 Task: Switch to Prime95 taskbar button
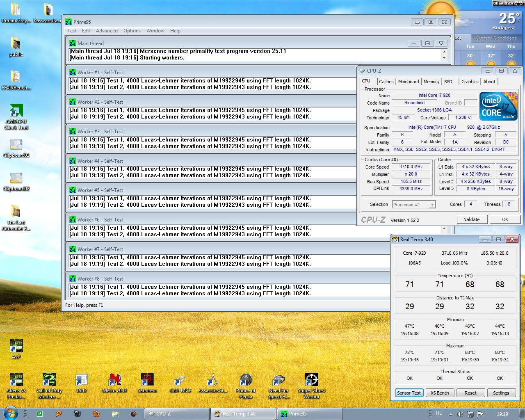pyautogui.click(x=310, y=414)
